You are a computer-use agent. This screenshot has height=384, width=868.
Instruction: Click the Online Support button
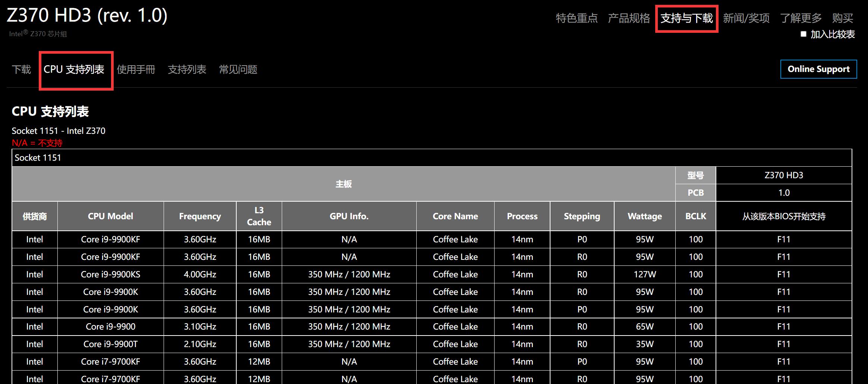[x=818, y=69]
